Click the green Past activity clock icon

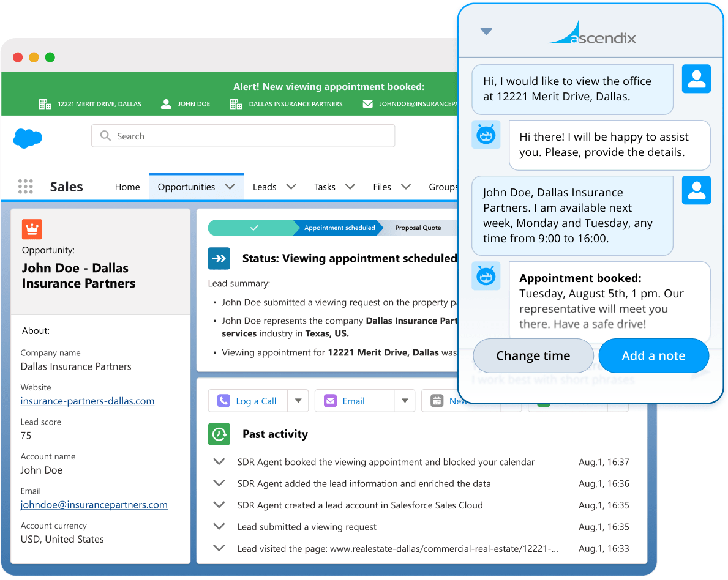[x=219, y=434]
